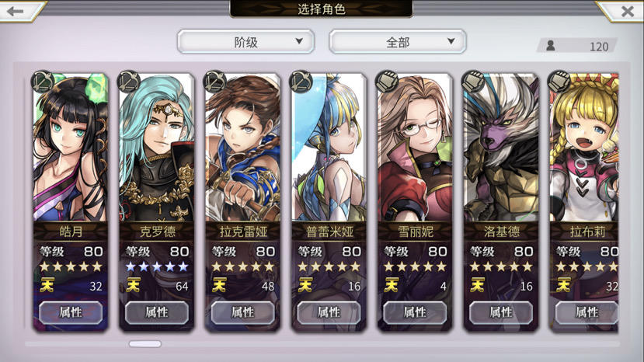Select 拉克雷娅's character portrait
The width and height of the screenshot is (644, 362).
(x=242, y=148)
